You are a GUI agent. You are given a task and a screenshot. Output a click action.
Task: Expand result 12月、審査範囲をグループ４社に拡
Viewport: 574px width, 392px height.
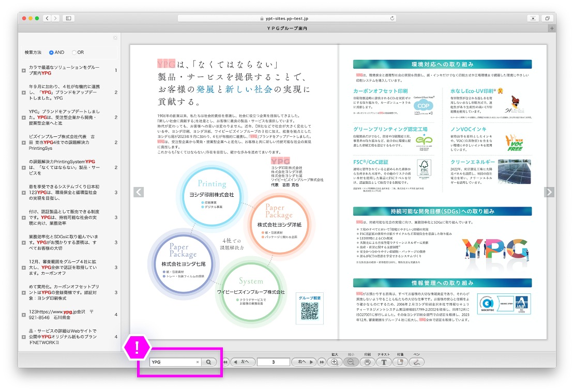[x=23, y=268]
